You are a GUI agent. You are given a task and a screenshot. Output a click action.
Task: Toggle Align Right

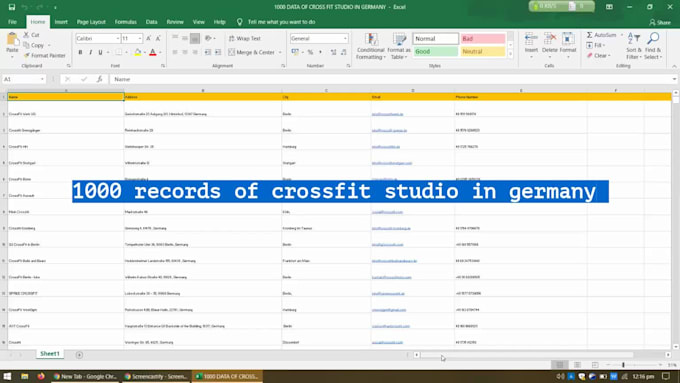coord(195,52)
